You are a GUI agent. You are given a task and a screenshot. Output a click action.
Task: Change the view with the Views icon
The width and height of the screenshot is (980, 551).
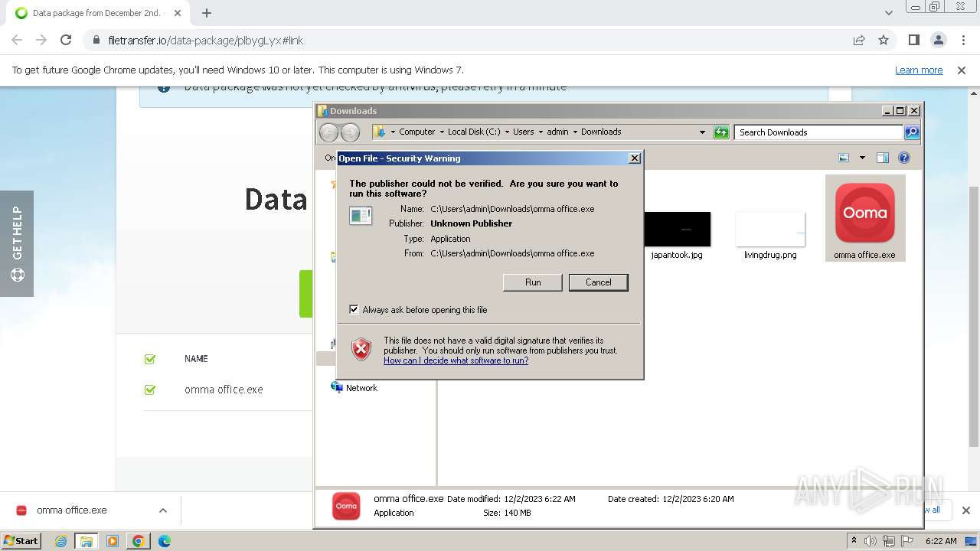[x=844, y=158]
